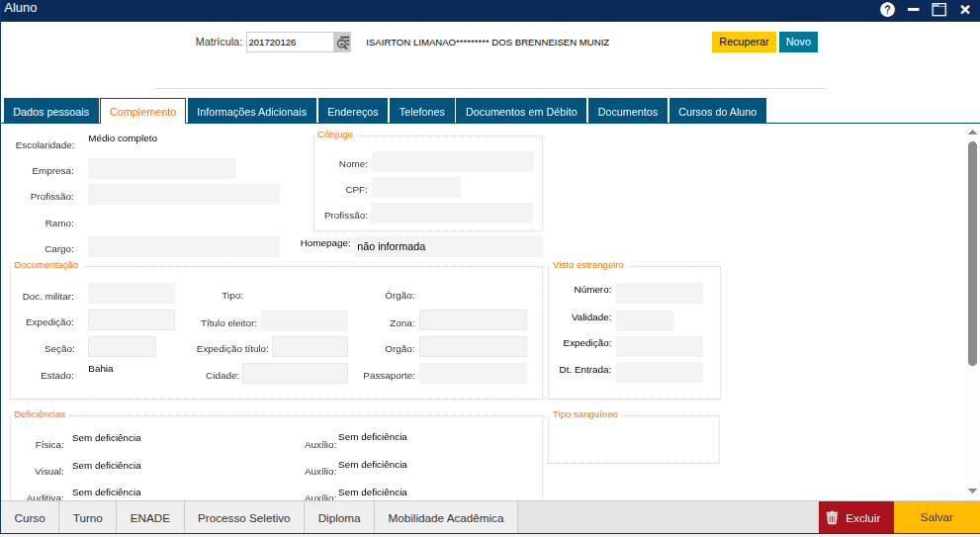Go to the Mobilidade Acadêmica section
Screen dimensions: 980x537
[x=445, y=518]
